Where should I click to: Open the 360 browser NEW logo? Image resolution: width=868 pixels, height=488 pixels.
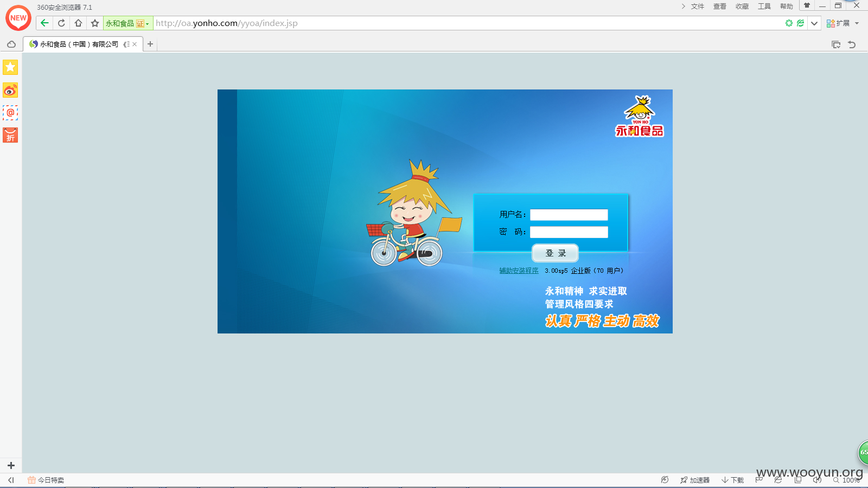18,18
